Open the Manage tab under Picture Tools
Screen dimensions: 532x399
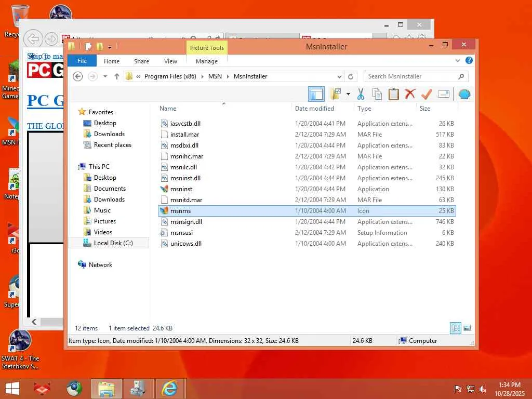tap(207, 61)
